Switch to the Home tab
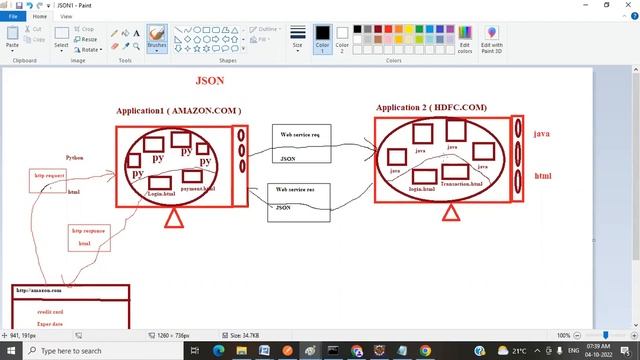 40,16
